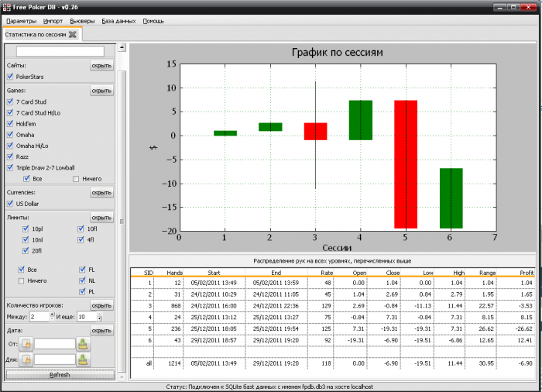Sort table by Hands column header
This screenshot has width=542, height=392.
[174, 273]
